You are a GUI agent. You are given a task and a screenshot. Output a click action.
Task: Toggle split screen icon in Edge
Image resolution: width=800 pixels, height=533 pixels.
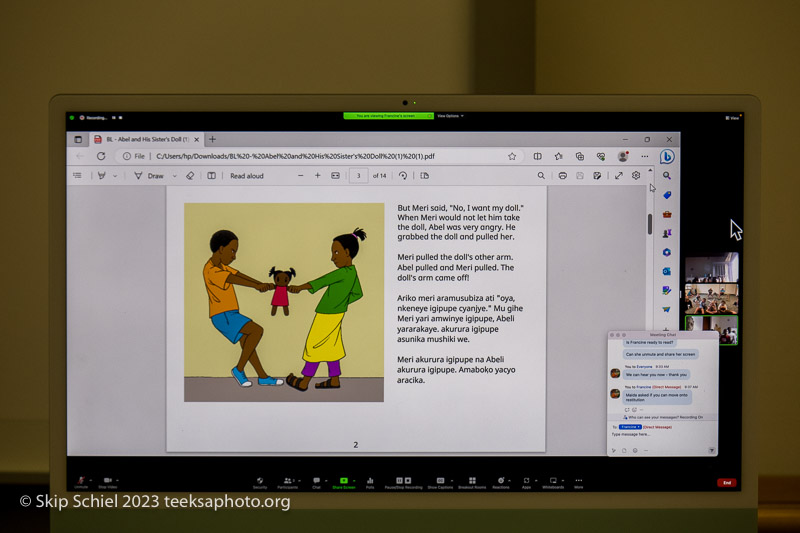(x=537, y=156)
